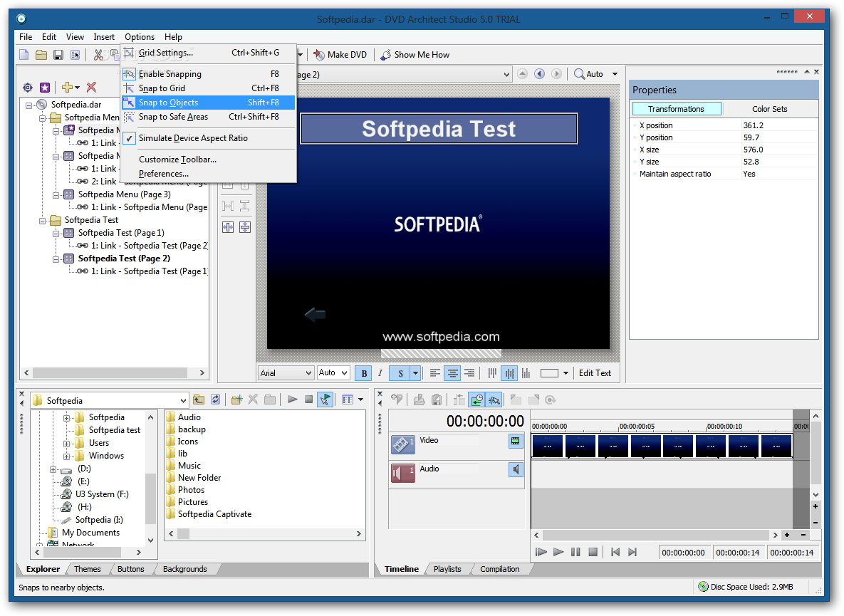Create new folder in explorer

coord(236,400)
